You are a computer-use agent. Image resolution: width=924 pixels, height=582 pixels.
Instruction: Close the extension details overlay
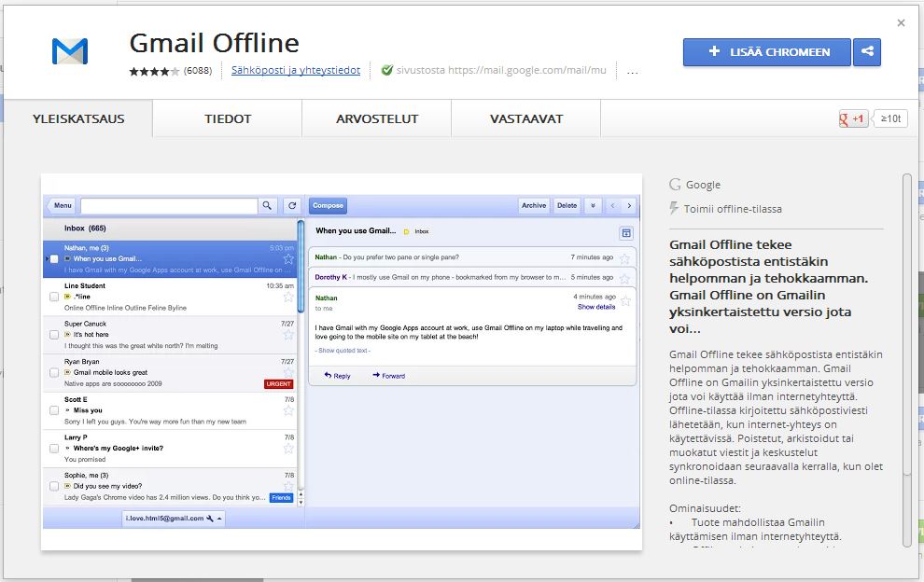[901, 23]
